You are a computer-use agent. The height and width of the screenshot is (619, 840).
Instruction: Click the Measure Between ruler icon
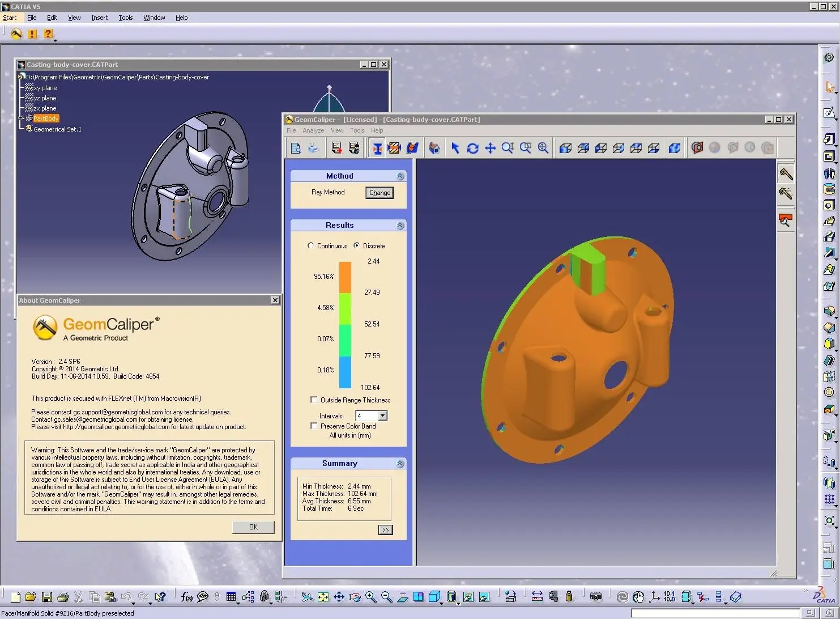537,597
